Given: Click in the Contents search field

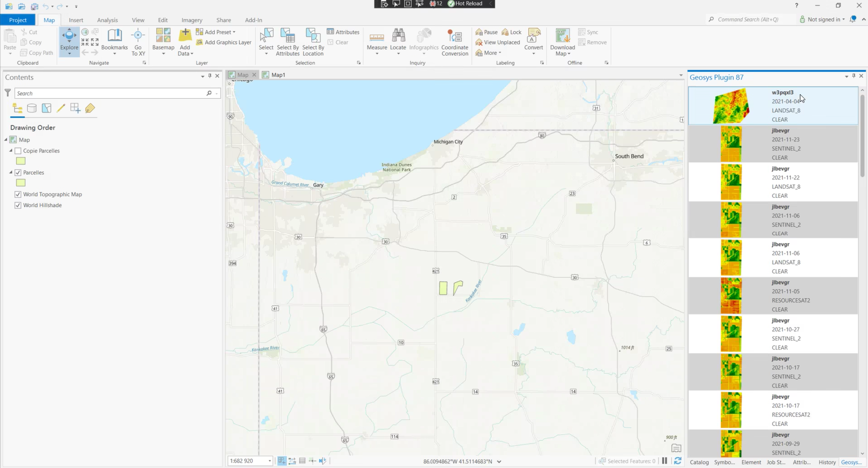Looking at the screenshot, I should point(111,93).
